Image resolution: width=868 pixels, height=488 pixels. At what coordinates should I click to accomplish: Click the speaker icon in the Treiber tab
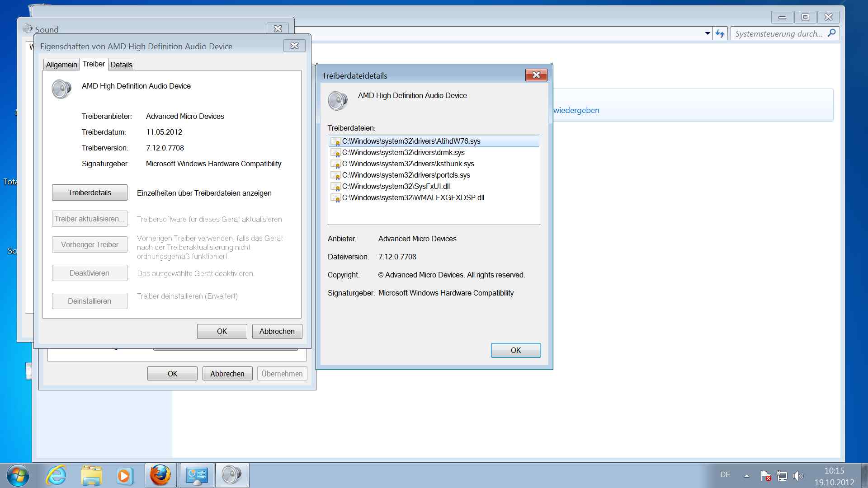(x=61, y=89)
